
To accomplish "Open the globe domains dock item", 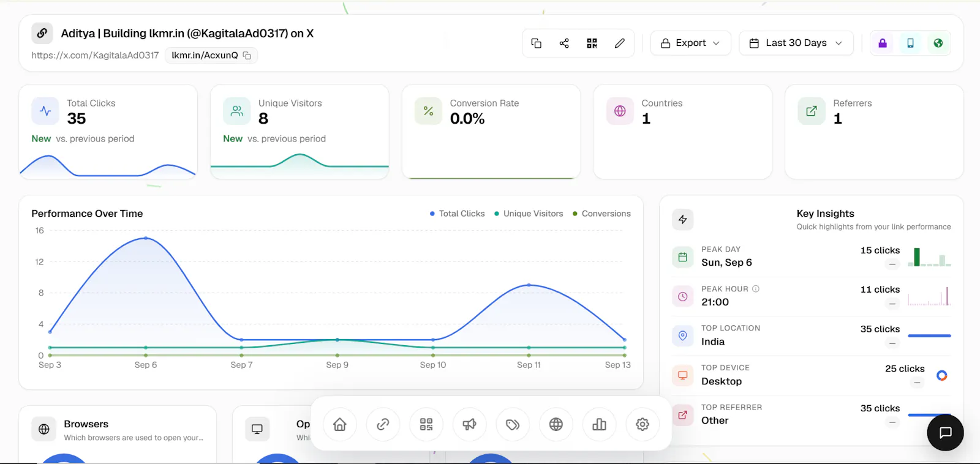I will click(556, 424).
